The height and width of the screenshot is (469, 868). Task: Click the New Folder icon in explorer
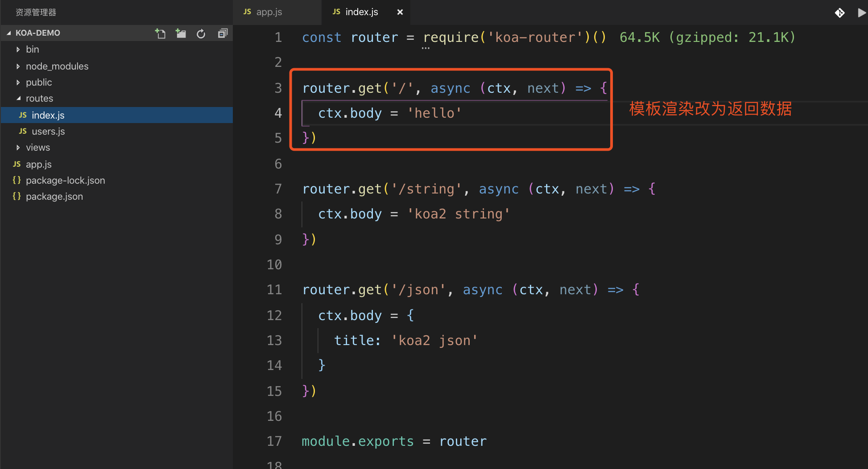[181, 33]
